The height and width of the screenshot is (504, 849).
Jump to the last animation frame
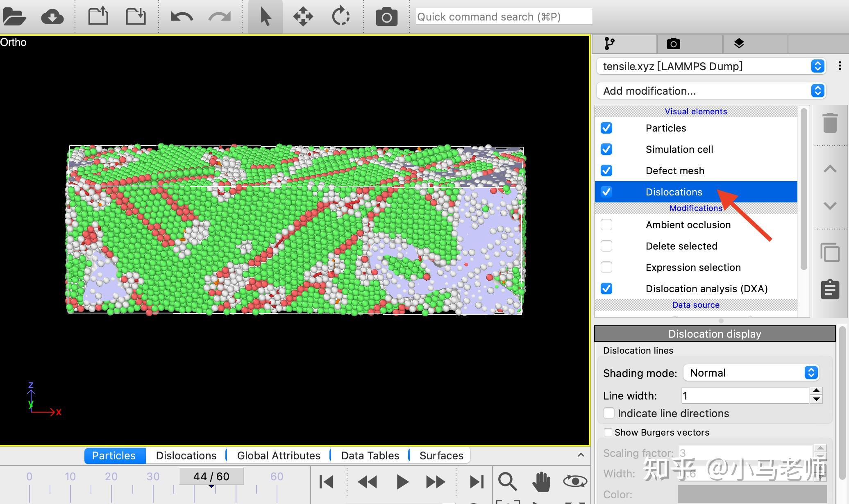477,481
